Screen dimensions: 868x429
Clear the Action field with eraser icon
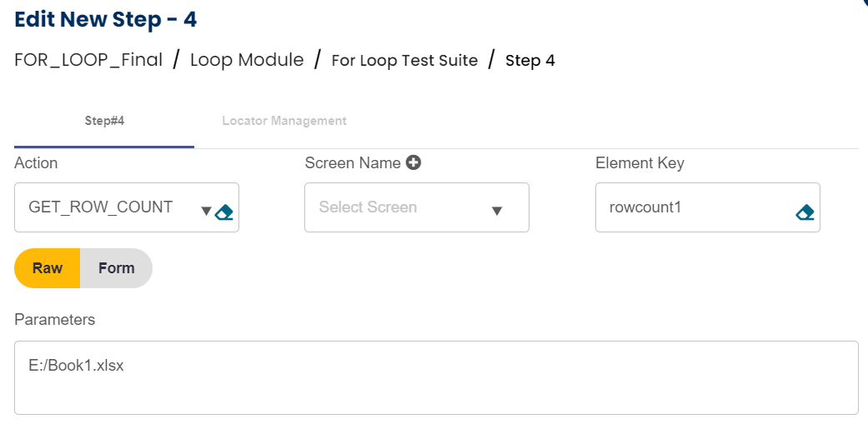pos(223,212)
